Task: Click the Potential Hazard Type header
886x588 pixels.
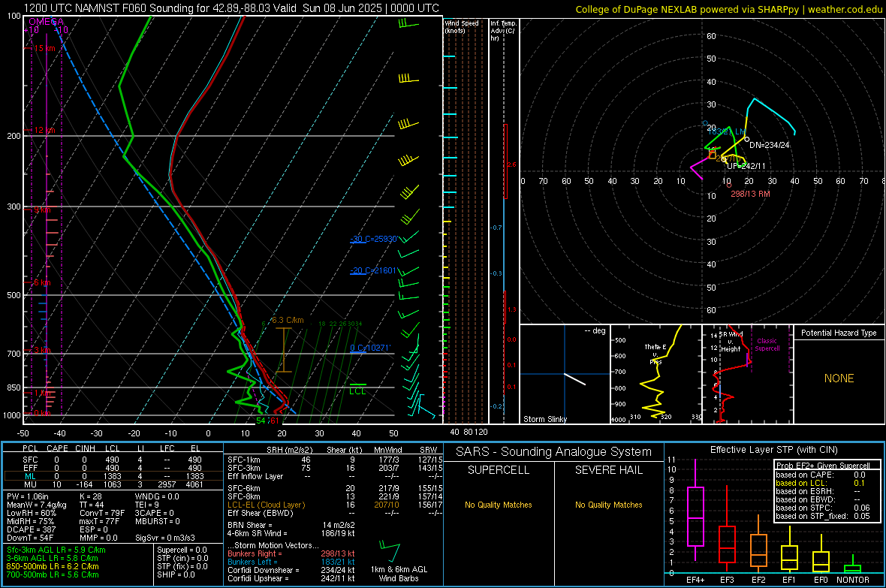Action: click(839, 333)
